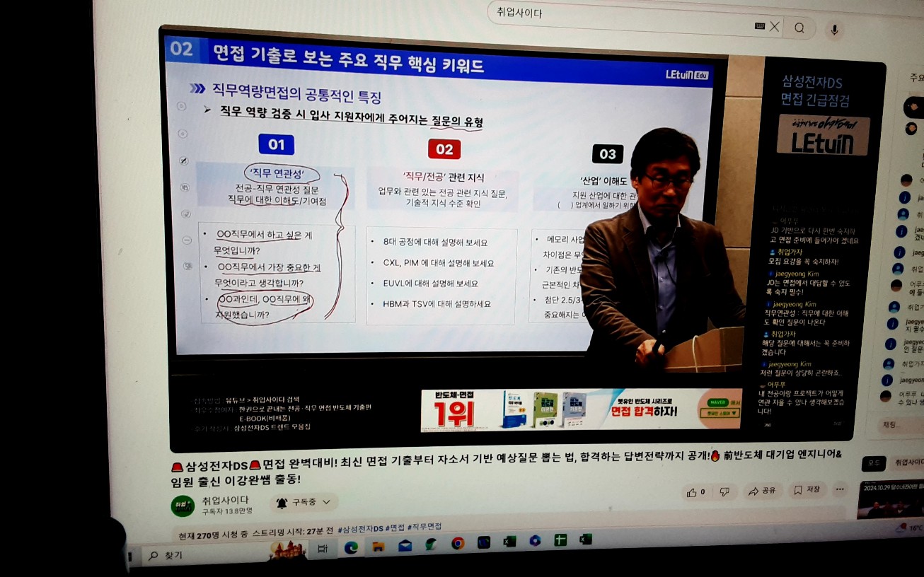Open the 취업사이다 channel avatar

[x=182, y=506]
